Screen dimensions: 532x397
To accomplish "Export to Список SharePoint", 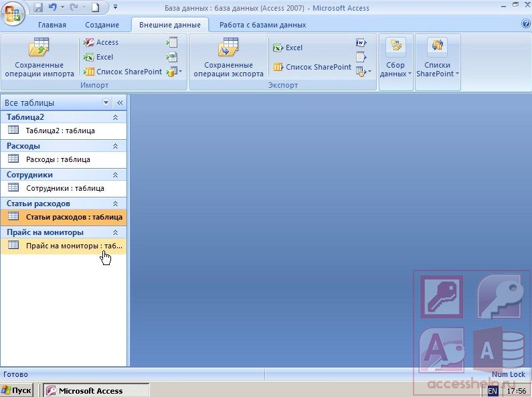I will click(x=312, y=67).
